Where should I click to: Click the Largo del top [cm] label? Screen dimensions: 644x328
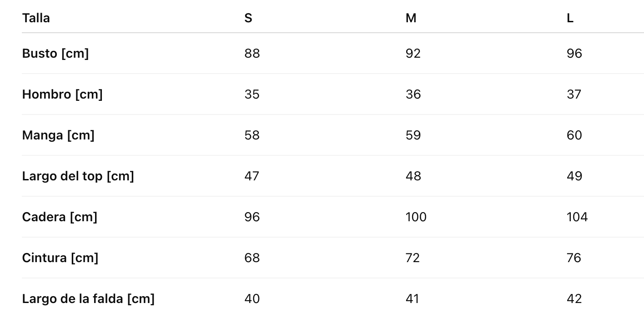pyautogui.click(x=78, y=176)
